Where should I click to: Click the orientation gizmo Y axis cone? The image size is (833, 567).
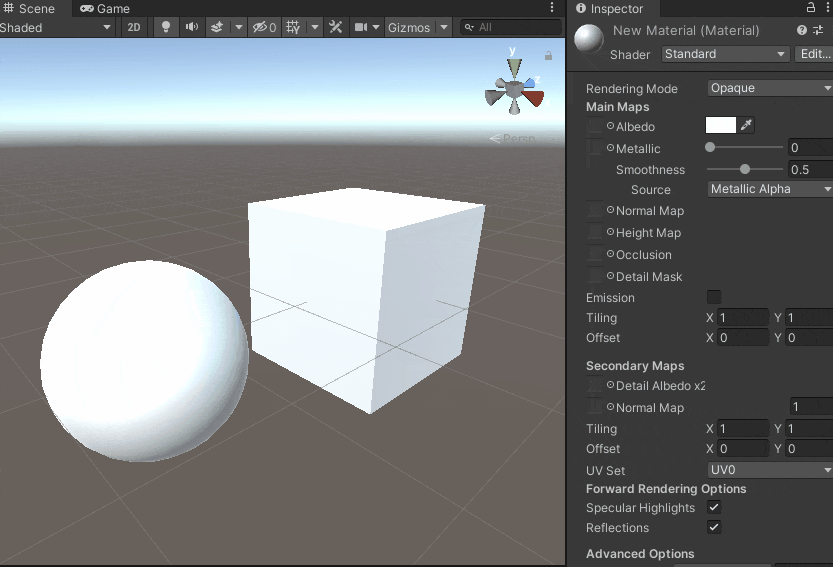(x=514, y=68)
